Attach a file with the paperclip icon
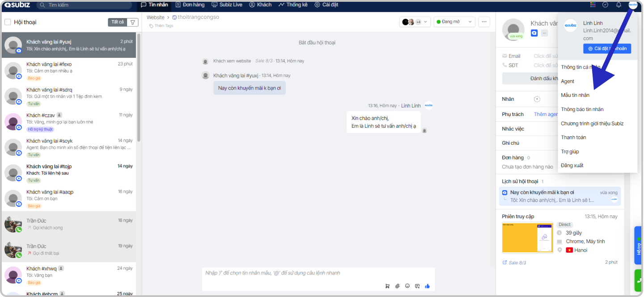 (397, 286)
